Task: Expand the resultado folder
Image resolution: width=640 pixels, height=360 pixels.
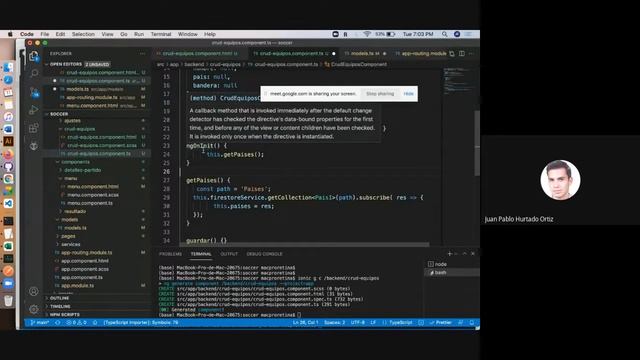Action: 75,211
